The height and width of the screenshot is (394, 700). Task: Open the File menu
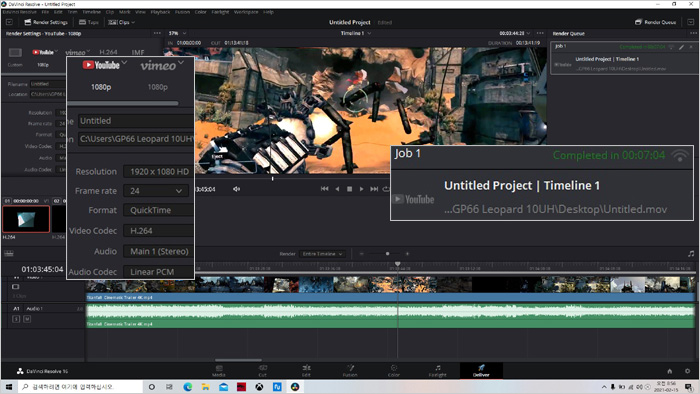(45, 12)
